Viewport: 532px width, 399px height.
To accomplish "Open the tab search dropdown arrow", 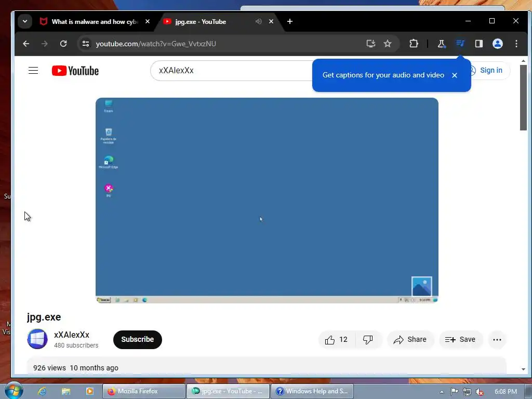I will (25, 21).
